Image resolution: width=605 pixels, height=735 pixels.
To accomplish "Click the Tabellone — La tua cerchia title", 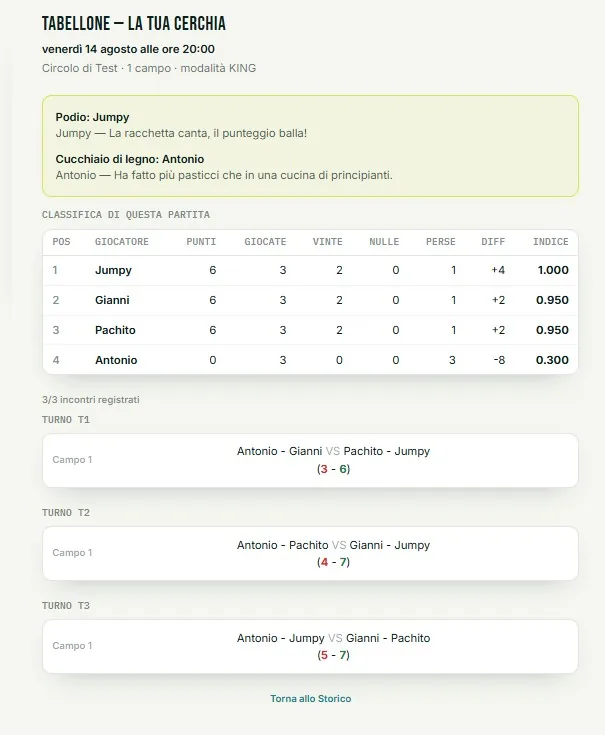I will pos(134,23).
